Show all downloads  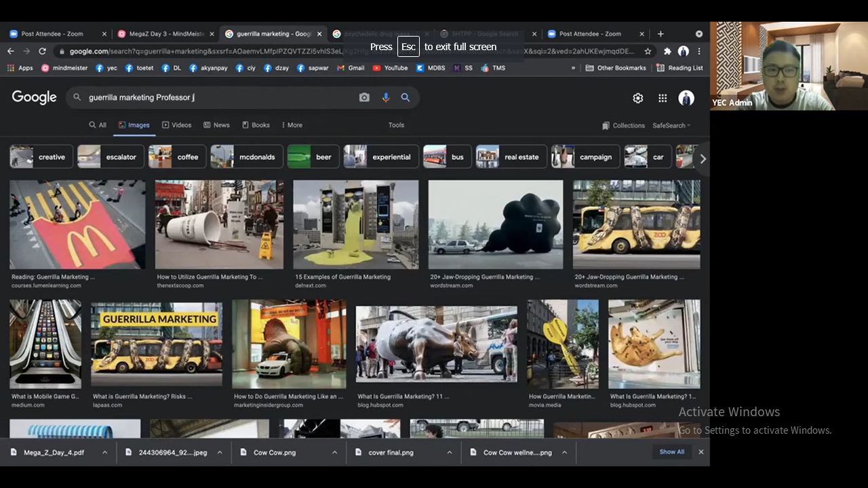click(x=672, y=452)
